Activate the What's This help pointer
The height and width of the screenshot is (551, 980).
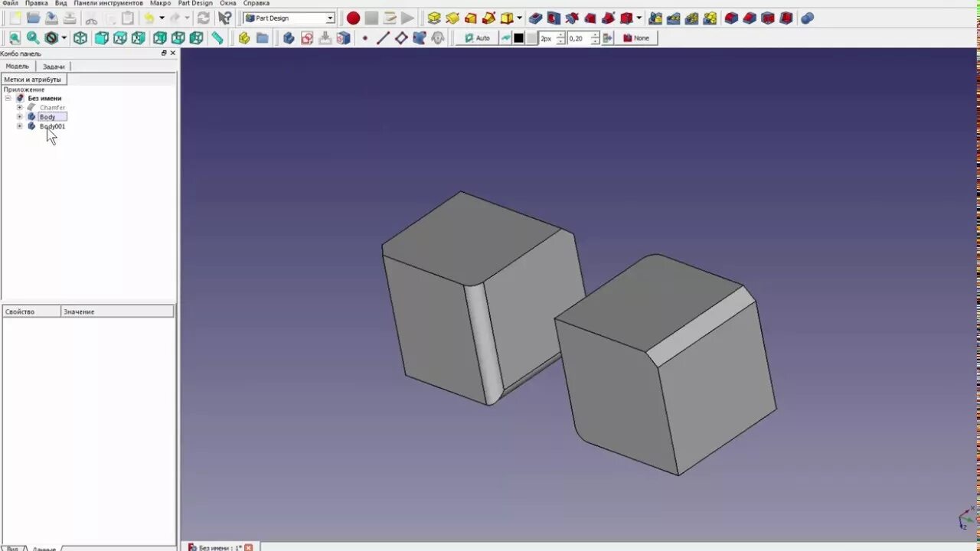pyautogui.click(x=224, y=18)
